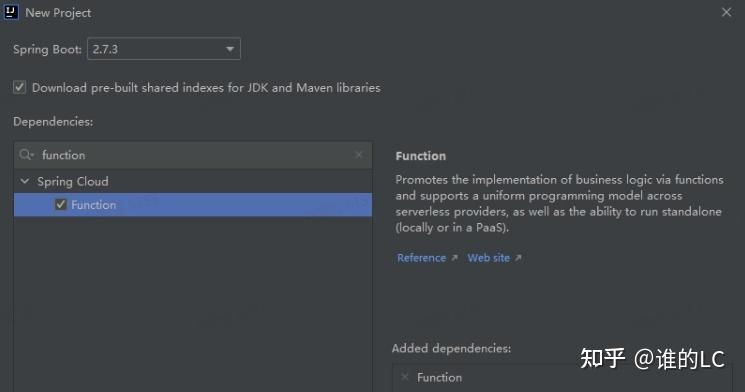Click the dependencies search magnifier icon
The height and width of the screenshot is (392, 745).
click(x=26, y=154)
